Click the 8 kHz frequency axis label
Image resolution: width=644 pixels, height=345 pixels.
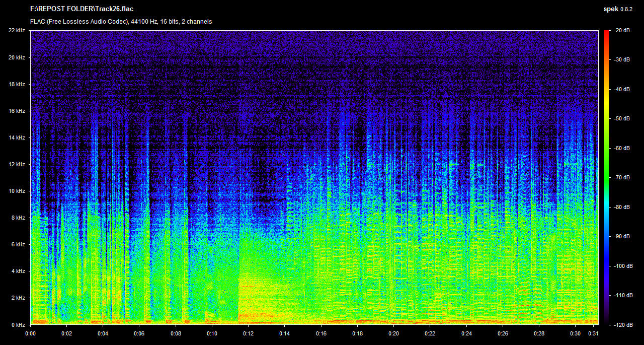tap(18, 218)
